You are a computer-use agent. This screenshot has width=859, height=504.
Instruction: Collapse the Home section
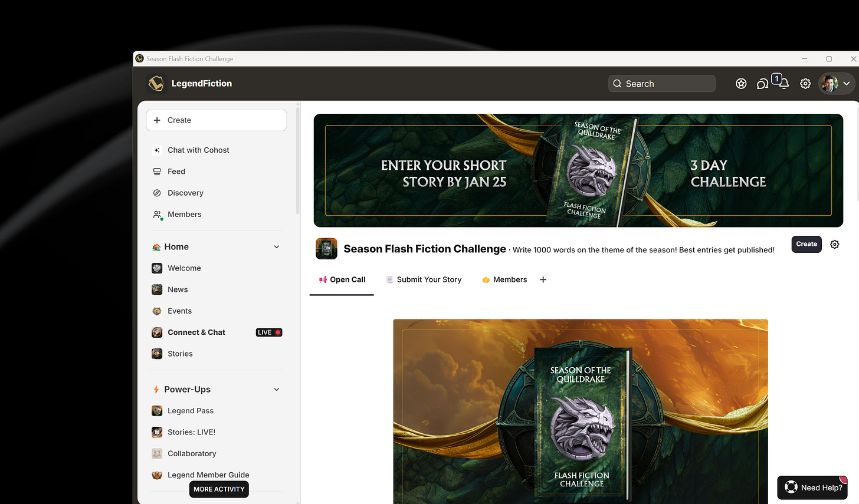277,247
